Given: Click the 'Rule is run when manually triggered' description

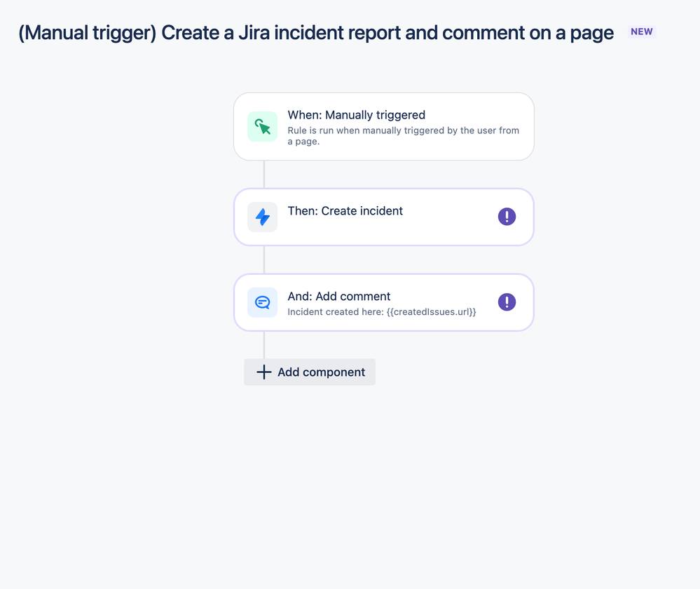Looking at the screenshot, I should [403, 136].
